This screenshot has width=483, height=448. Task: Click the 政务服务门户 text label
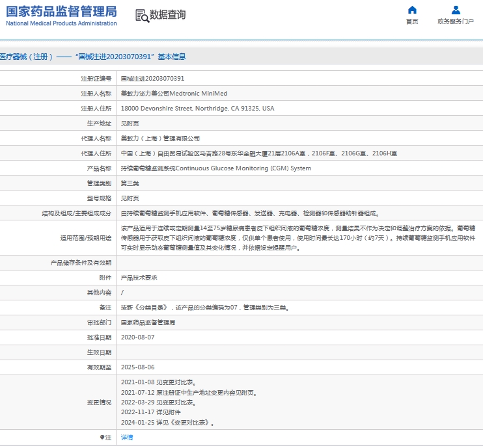456,21
